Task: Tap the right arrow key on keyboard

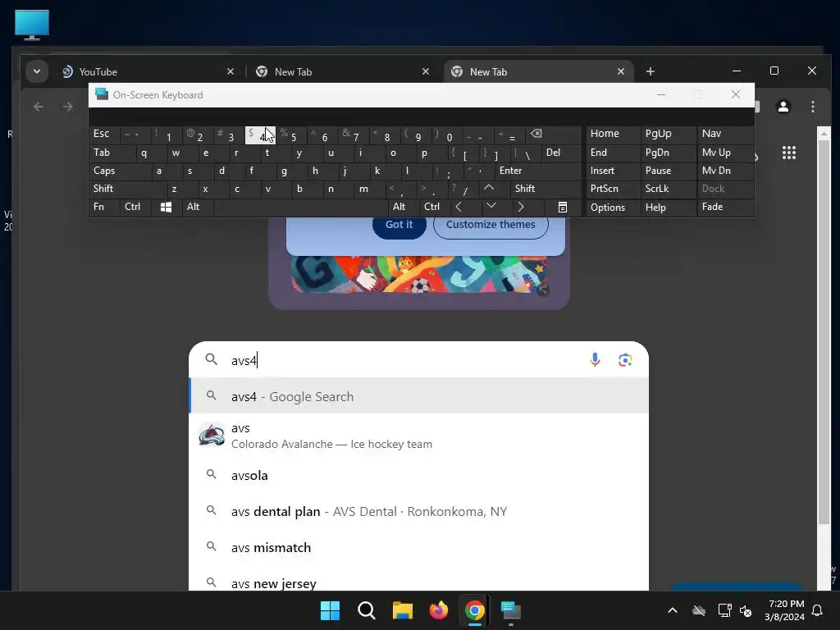Action: click(521, 207)
